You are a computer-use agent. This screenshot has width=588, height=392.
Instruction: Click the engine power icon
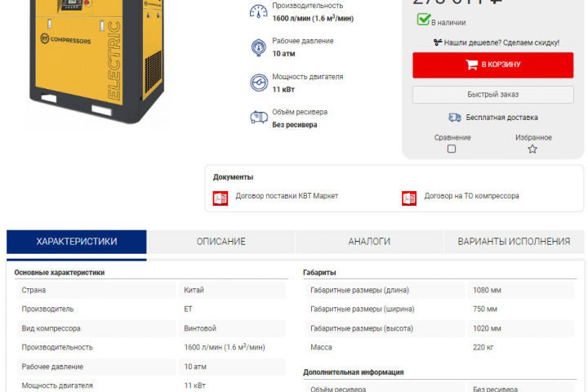pos(259,82)
